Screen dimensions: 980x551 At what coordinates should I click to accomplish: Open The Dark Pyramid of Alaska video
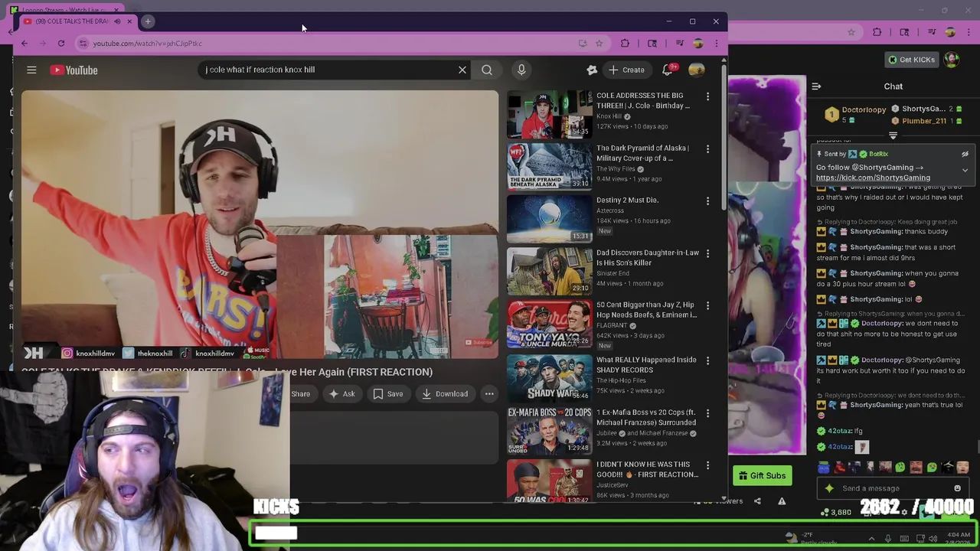pos(549,166)
